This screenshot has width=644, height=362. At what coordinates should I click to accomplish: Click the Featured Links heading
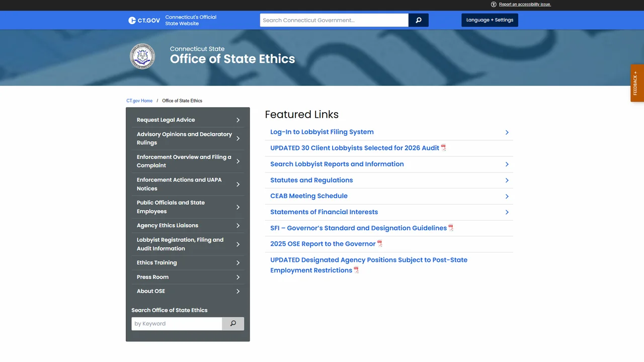[x=302, y=114]
